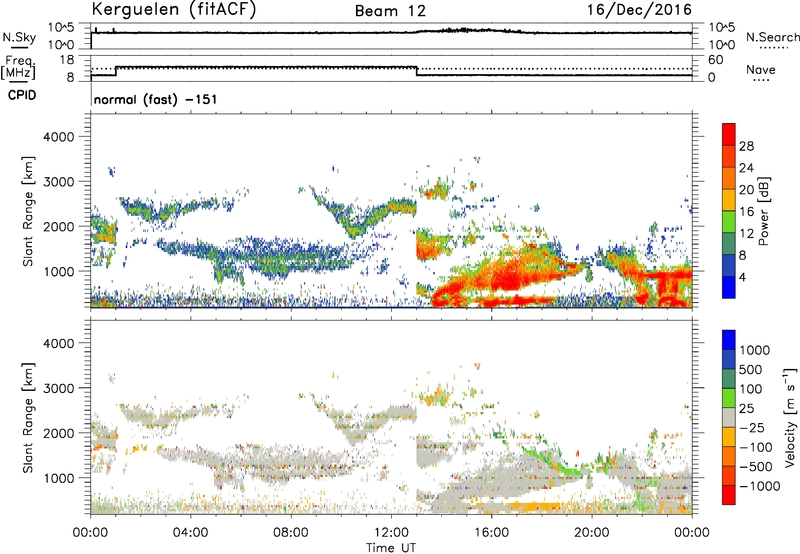The width and height of the screenshot is (800, 554).
Task: Click the "4" power colorbar label
Action: (x=742, y=277)
